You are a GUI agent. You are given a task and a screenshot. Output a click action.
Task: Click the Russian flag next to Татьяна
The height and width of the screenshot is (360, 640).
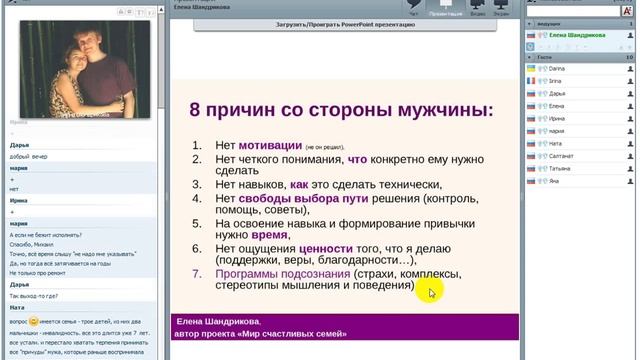[x=531, y=169]
